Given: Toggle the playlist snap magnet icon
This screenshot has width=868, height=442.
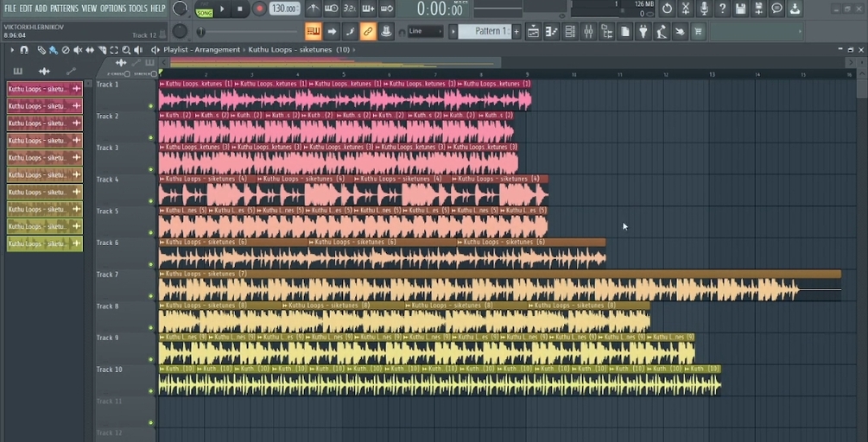Looking at the screenshot, I should [x=24, y=50].
